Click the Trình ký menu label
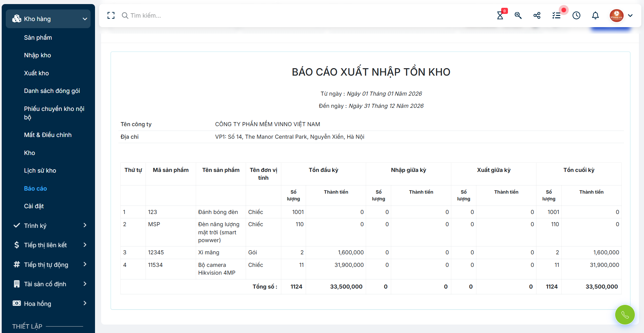Screen dimensions: 644x333 click(35, 226)
